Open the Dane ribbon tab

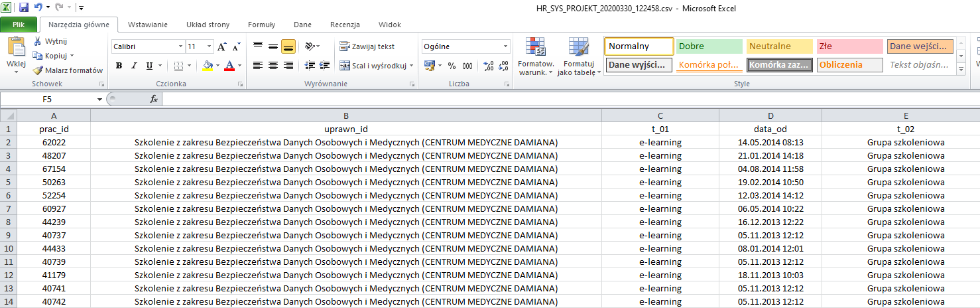pos(302,25)
